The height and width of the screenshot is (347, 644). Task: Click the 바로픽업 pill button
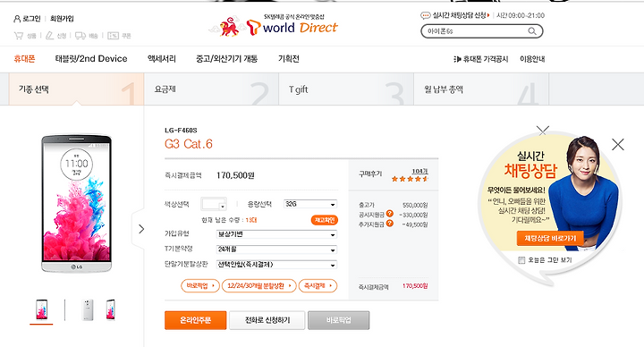(200, 285)
